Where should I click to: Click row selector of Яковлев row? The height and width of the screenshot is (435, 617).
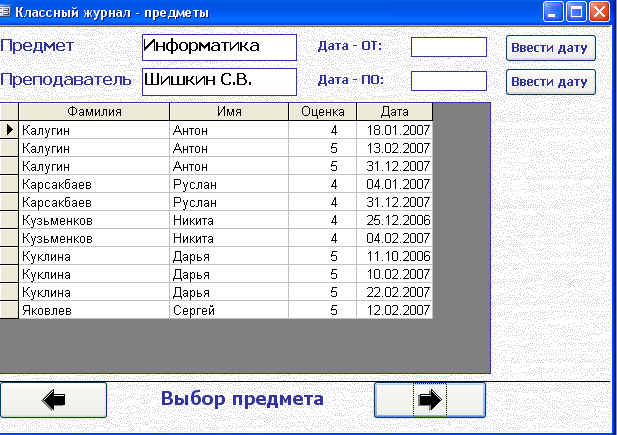[9, 310]
